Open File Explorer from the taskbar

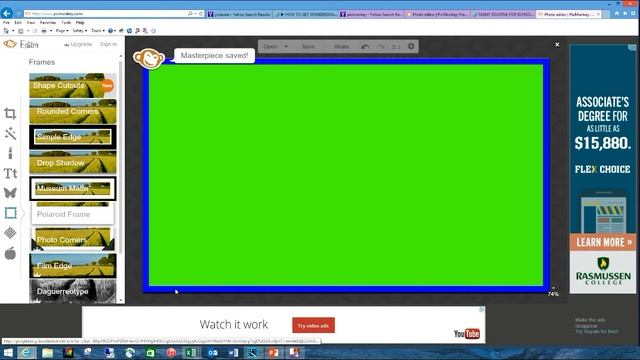click(47, 353)
